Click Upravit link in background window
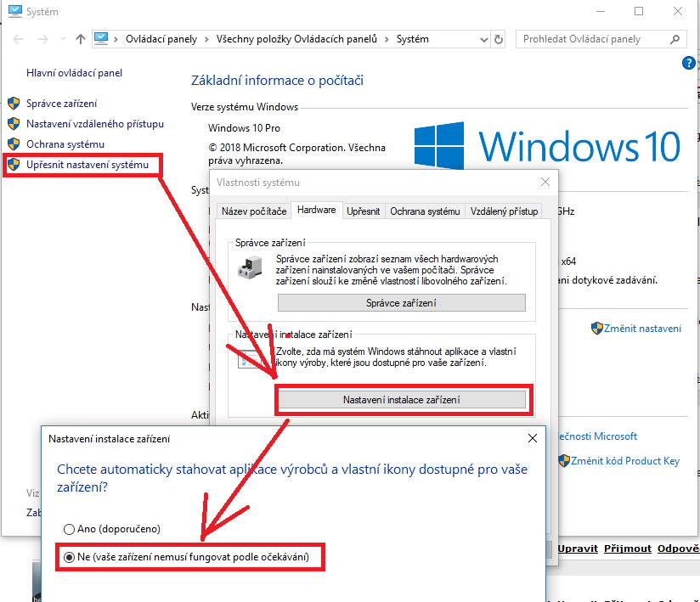This screenshot has width=700, height=602. point(578,549)
